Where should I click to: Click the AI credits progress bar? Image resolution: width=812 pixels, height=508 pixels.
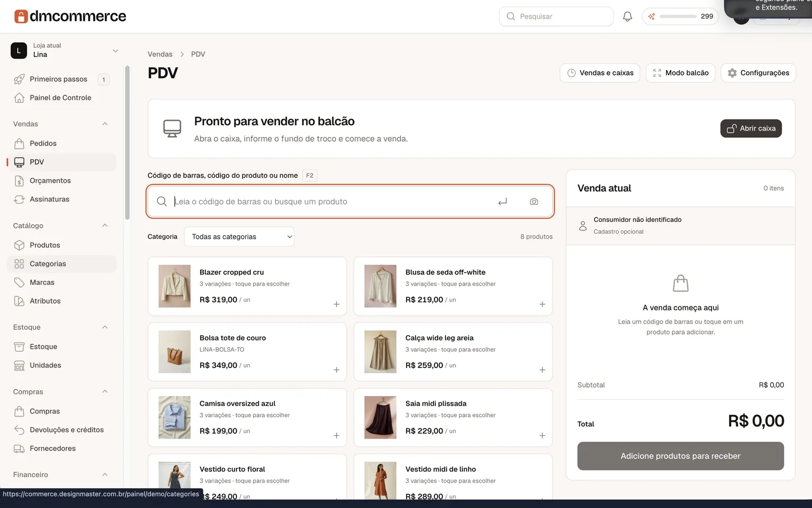[678, 16]
